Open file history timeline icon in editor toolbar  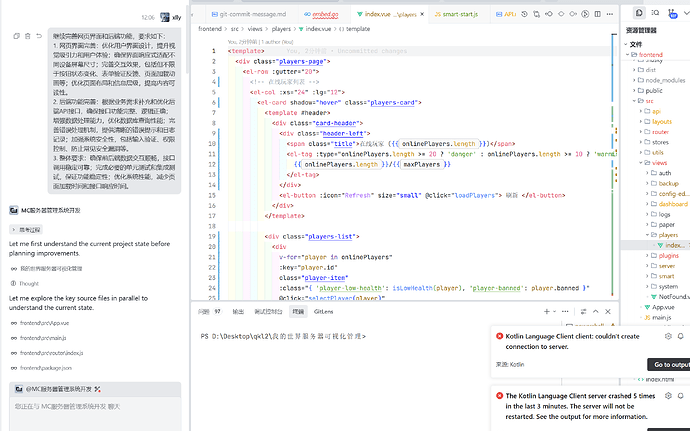[524, 14]
